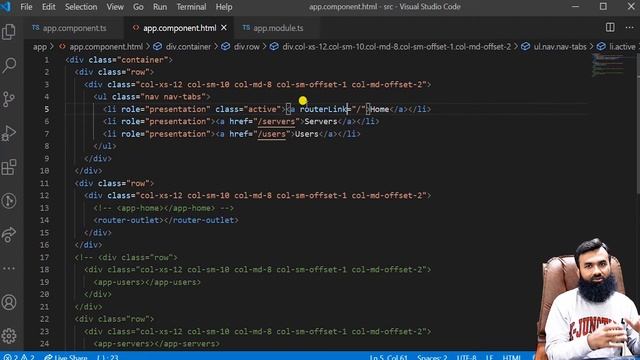Open the Go menu
The height and width of the screenshot is (360, 640).
pos(138,7)
